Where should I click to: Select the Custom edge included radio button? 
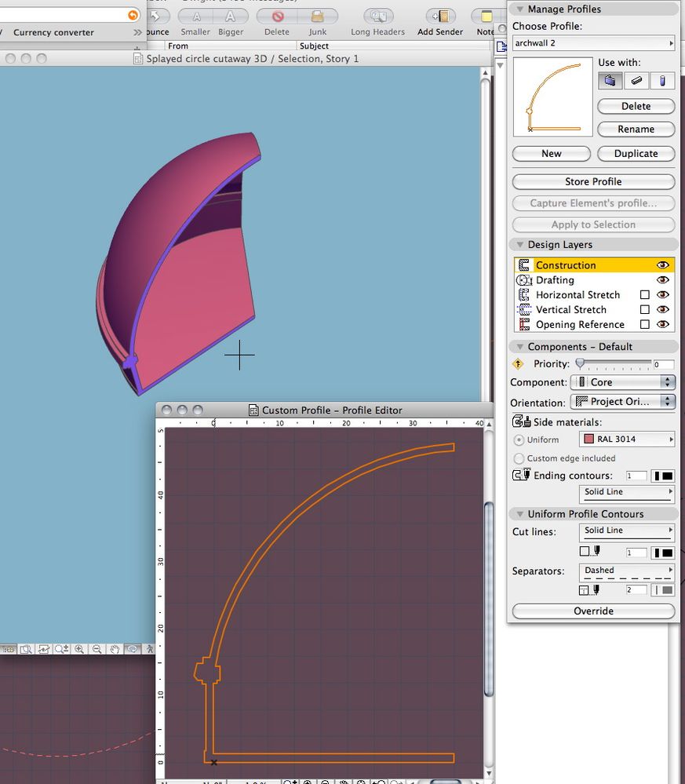point(519,458)
